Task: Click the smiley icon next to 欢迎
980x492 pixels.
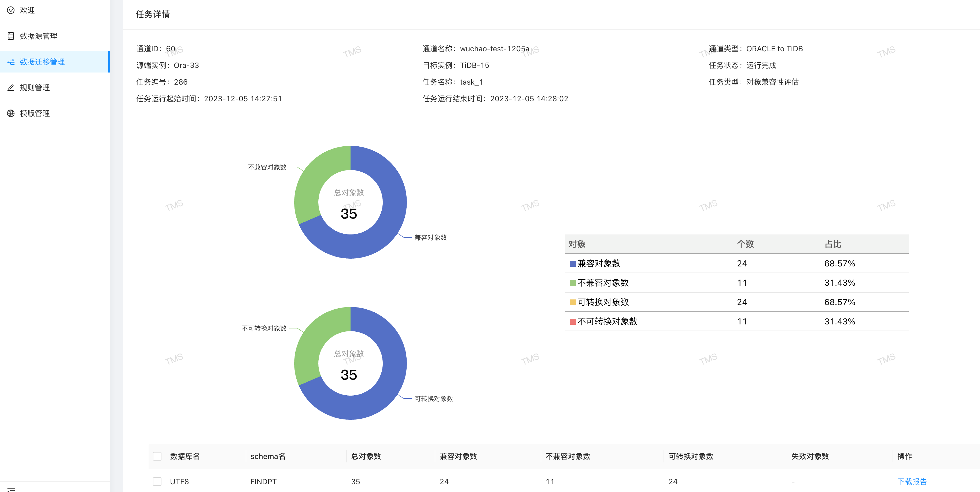Action: tap(11, 10)
